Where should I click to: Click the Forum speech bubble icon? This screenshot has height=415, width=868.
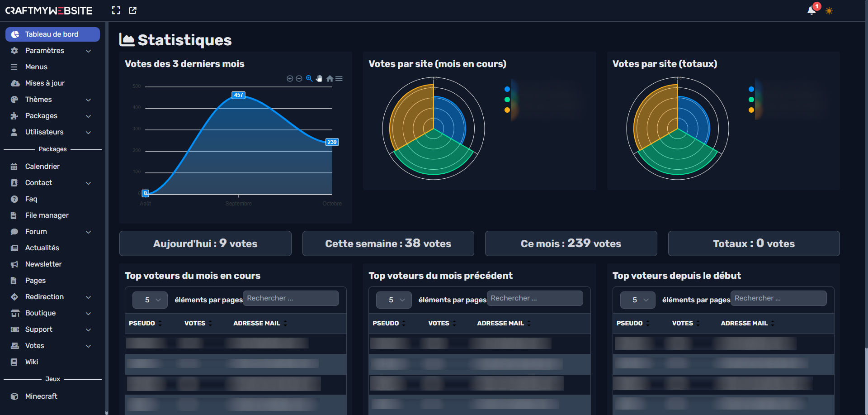coord(14,232)
